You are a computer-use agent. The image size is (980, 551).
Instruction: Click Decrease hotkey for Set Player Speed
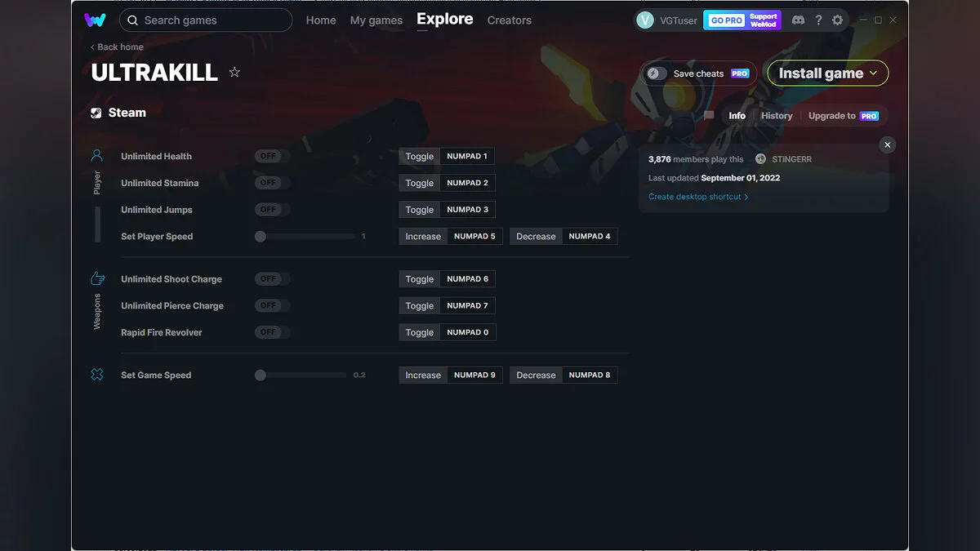[563, 237]
